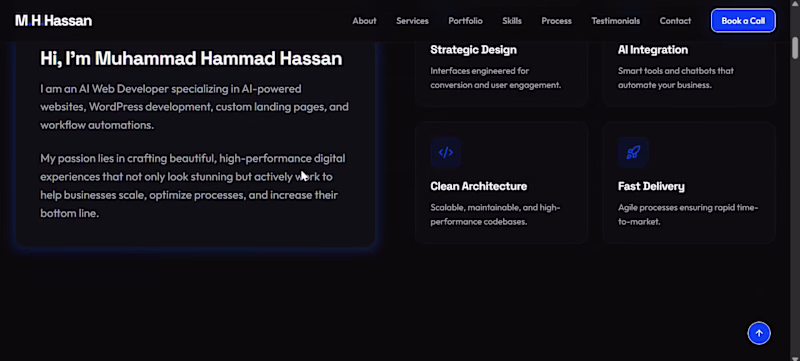The image size is (800, 361).
Task: Click text "Smart tools and chatbots that automate"
Action: point(676,78)
